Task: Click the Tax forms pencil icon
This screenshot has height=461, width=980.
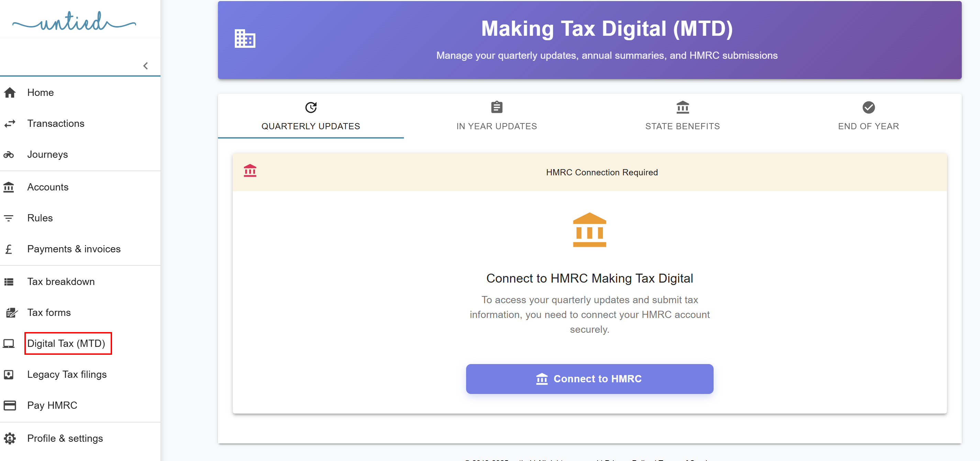Action: [12, 312]
